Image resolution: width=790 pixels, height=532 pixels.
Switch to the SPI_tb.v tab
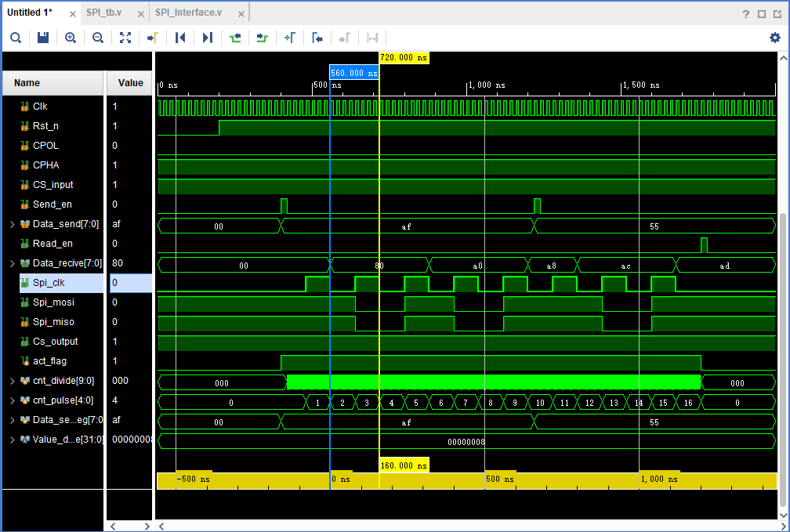(x=103, y=13)
